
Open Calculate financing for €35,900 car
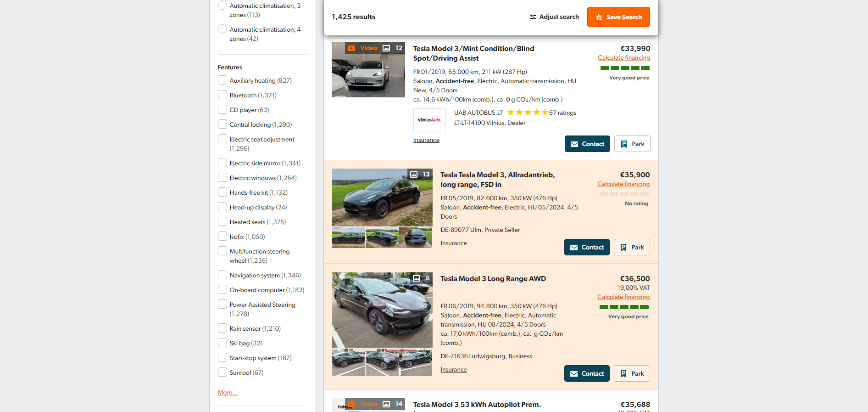click(623, 184)
